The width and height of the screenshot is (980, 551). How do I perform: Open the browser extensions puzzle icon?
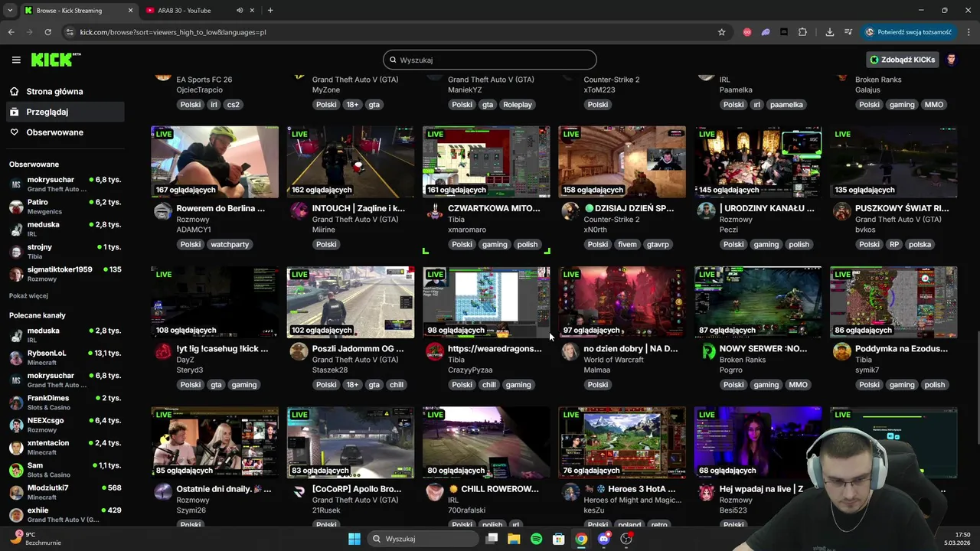(802, 32)
